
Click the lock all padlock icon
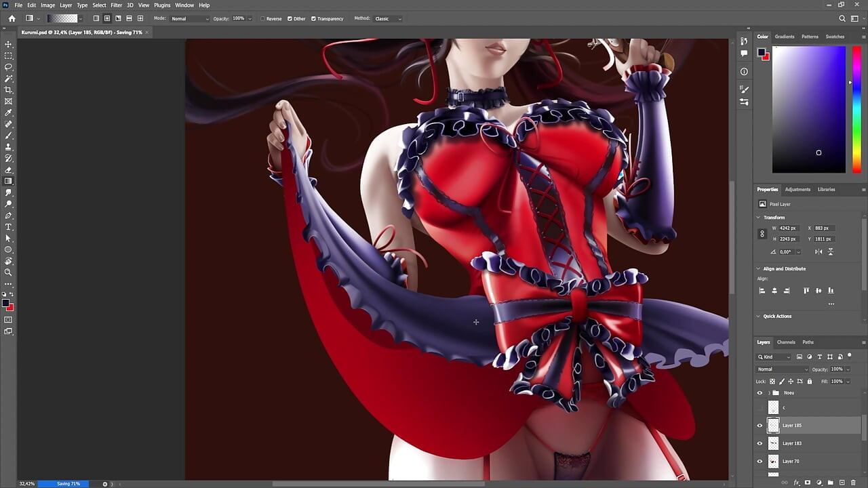[x=810, y=382]
